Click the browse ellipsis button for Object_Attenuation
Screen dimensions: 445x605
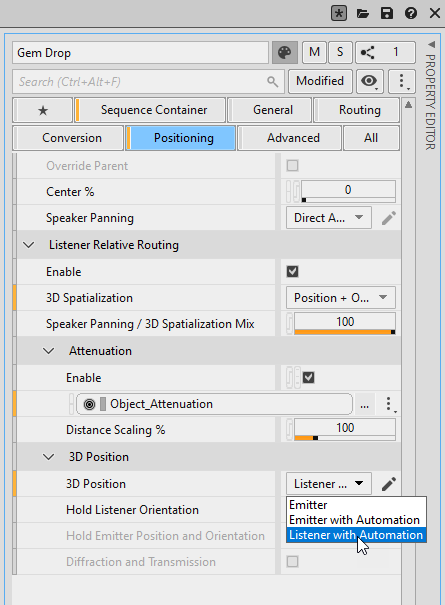(364, 404)
